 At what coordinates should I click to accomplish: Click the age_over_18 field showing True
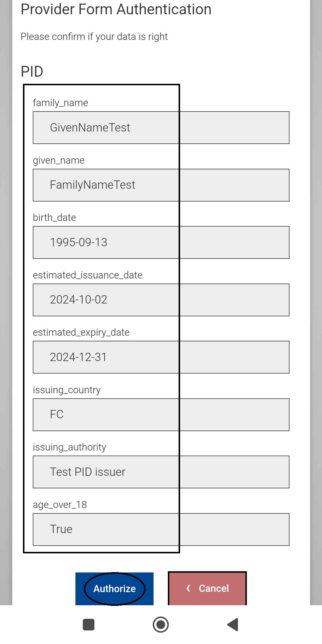pos(161,530)
